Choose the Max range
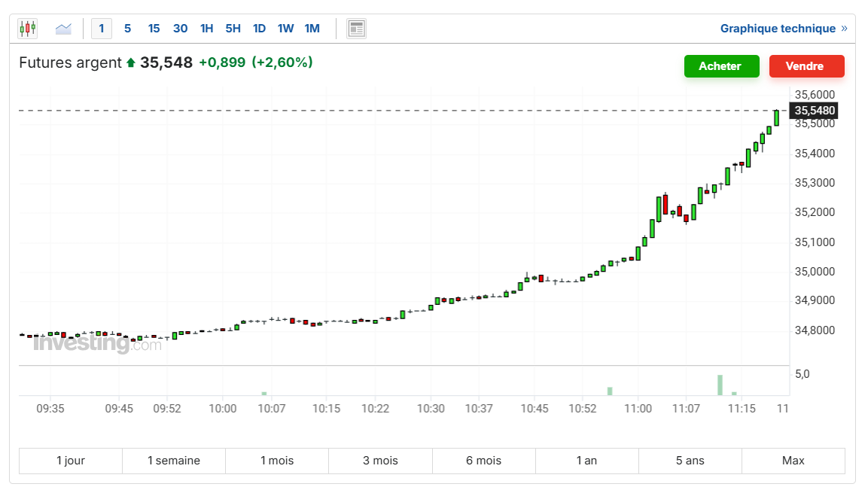This screenshot has height=490, width=868. [793, 461]
